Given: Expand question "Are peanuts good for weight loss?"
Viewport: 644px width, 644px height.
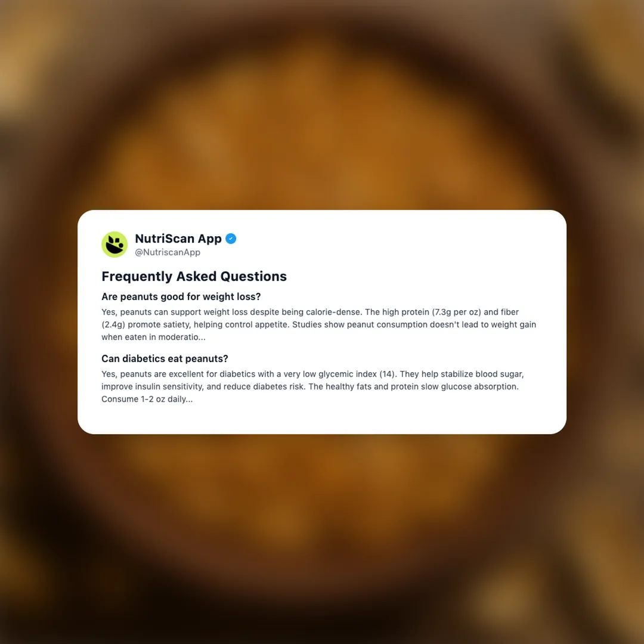Looking at the screenshot, I should (x=181, y=296).
